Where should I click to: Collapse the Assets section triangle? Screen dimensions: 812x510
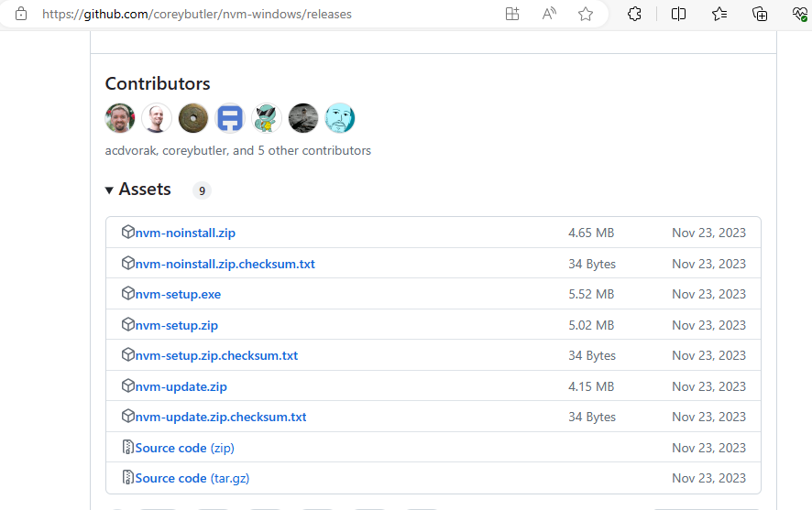(109, 190)
